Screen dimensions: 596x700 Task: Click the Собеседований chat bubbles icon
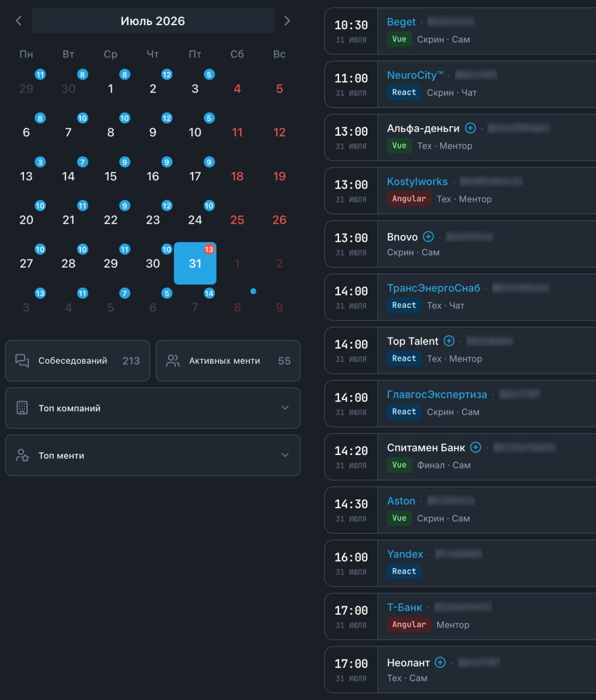point(22,360)
